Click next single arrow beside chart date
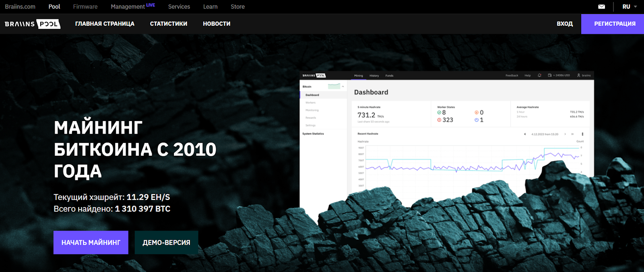 tap(565, 134)
